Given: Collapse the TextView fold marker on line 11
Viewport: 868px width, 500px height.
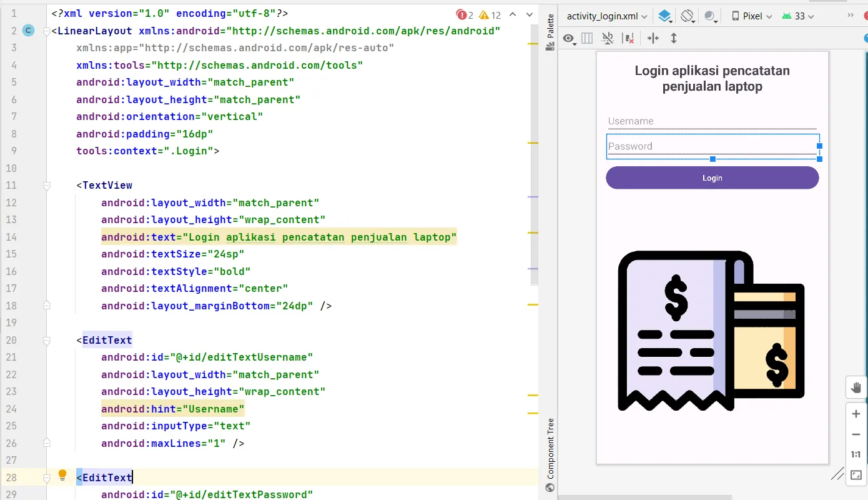Looking at the screenshot, I should point(46,185).
